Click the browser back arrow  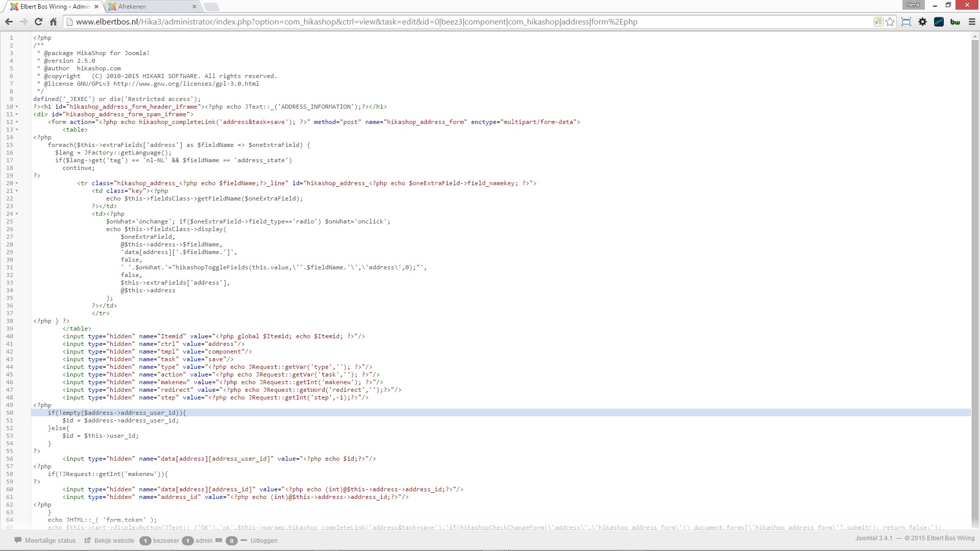(x=9, y=21)
